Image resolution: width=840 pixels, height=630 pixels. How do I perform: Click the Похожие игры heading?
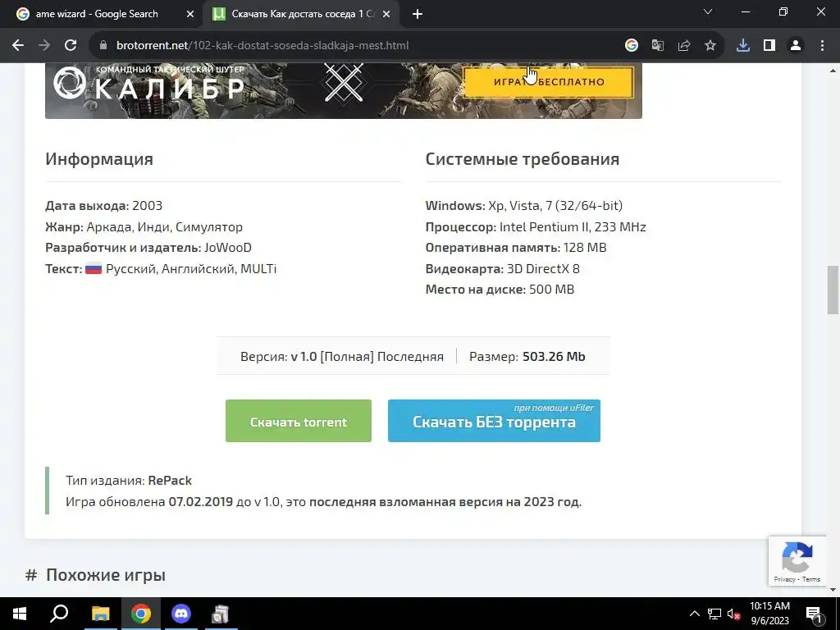pos(106,575)
